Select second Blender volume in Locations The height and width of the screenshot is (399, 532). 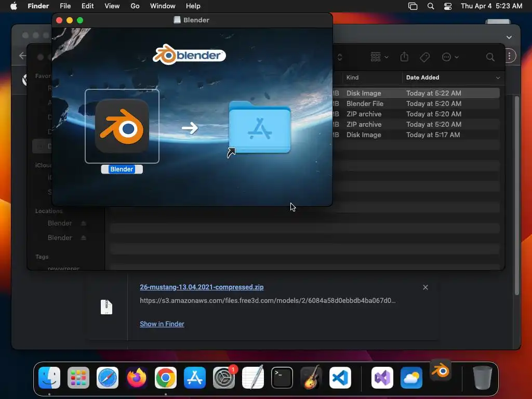point(60,238)
